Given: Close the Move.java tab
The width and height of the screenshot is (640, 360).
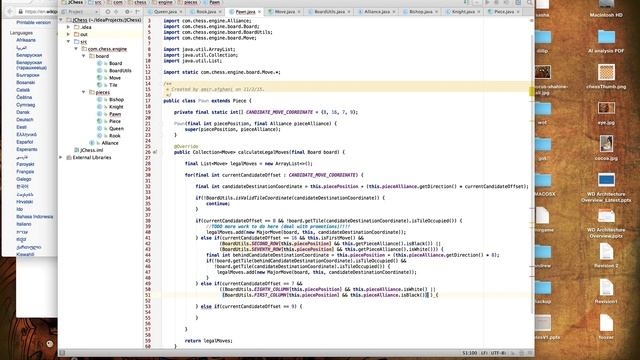Looking at the screenshot, I should point(299,12).
